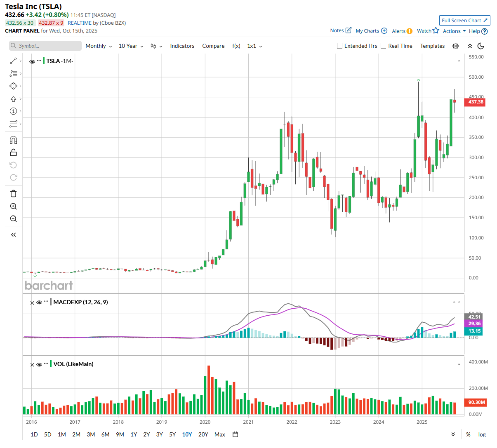Remove the VOL indicator pane
Viewport: 497px width, 448px height.
point(32,365)
